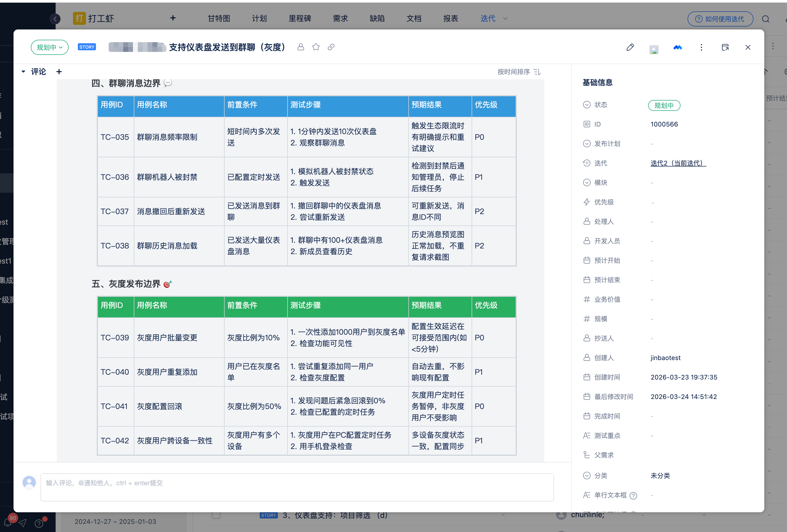Click the 如何使用迭代 help button

coord(720,19)
